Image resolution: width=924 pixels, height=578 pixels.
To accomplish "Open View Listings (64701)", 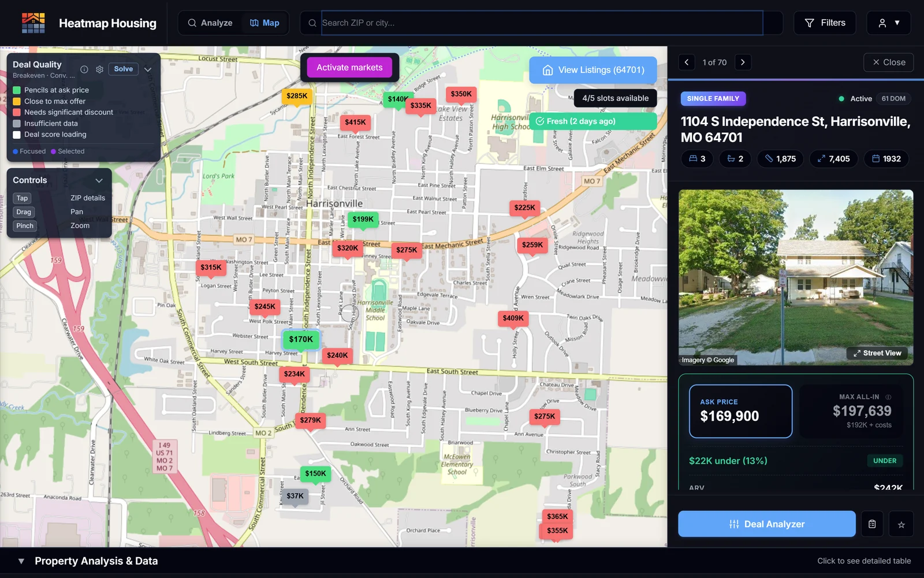I will [x=593, y=70].
